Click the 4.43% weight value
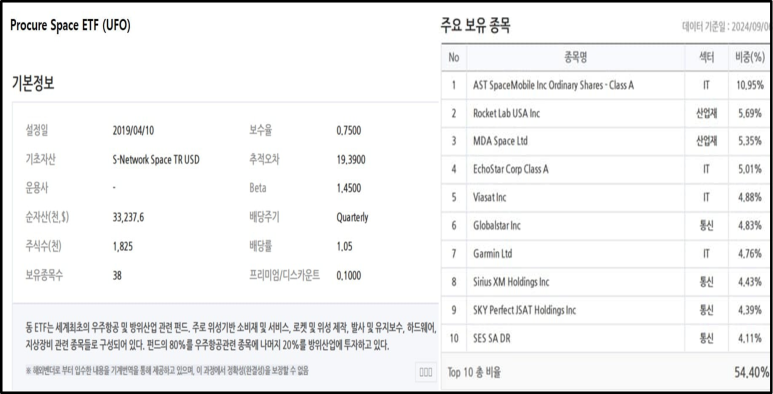 [751, 282]
